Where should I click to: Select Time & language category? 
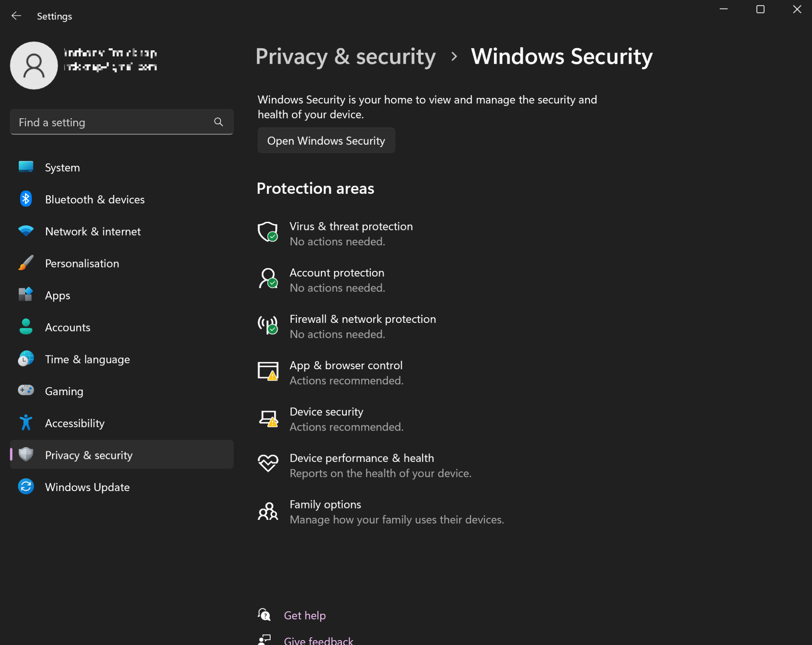tap(122, 359)
